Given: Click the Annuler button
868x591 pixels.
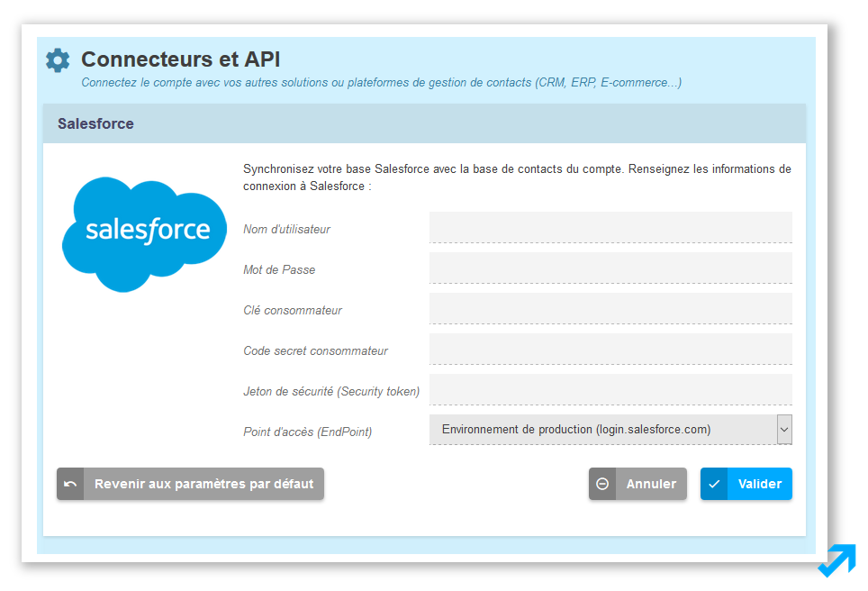Looking at the screenshot, I should pos(637,484).
